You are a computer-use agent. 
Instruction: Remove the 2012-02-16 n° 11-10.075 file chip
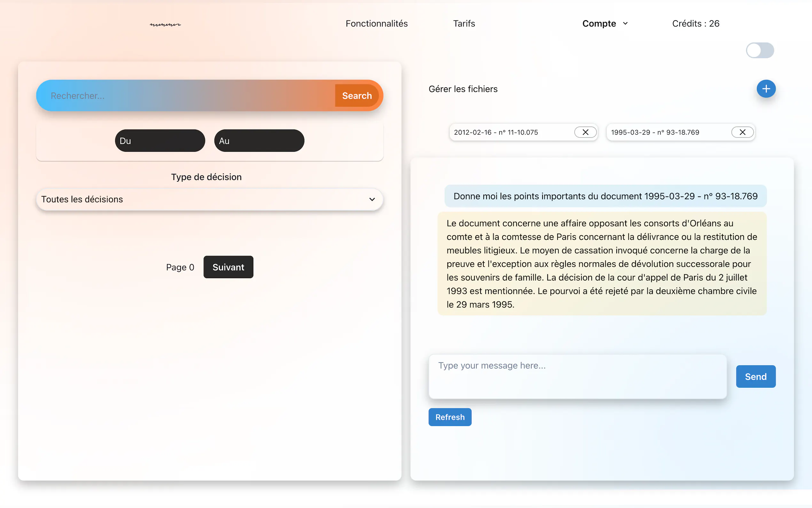point(585,132)
